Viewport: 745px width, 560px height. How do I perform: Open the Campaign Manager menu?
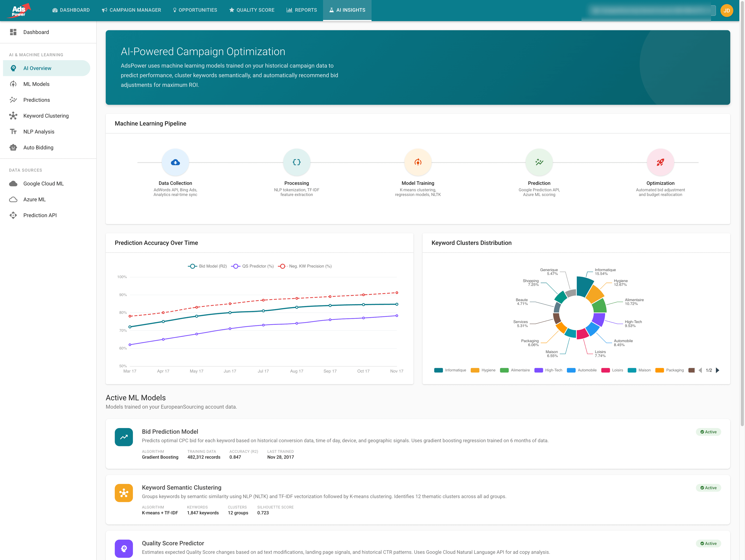coord(132,10)
